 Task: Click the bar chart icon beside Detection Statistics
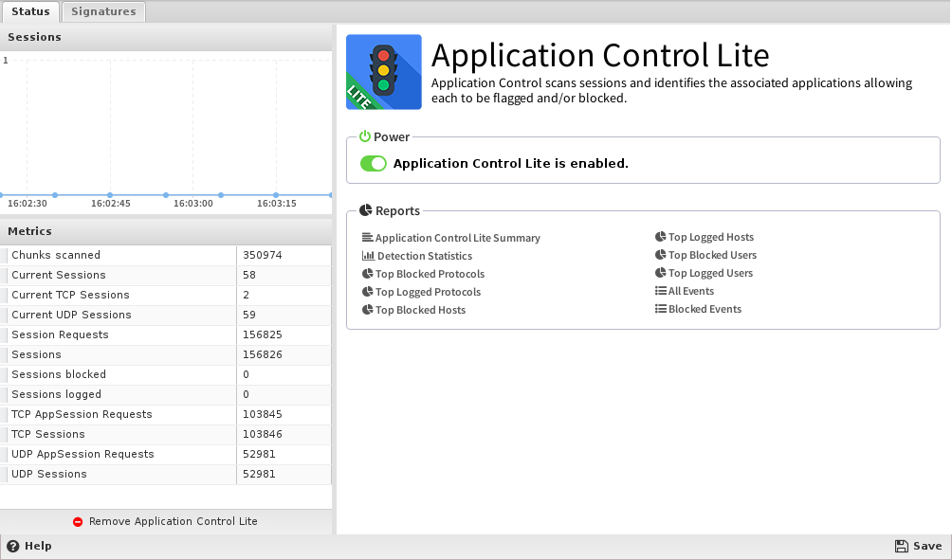pyautogui.click(x=368, y=256)
